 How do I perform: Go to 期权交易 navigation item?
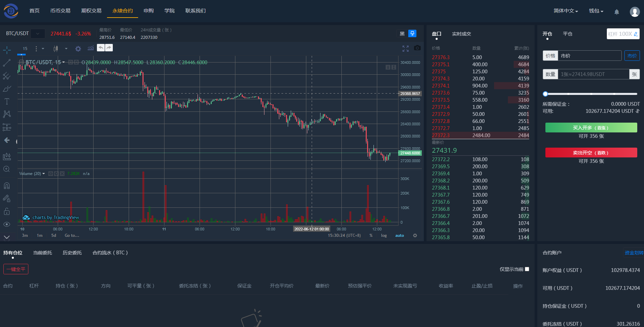tap(92, 11)
